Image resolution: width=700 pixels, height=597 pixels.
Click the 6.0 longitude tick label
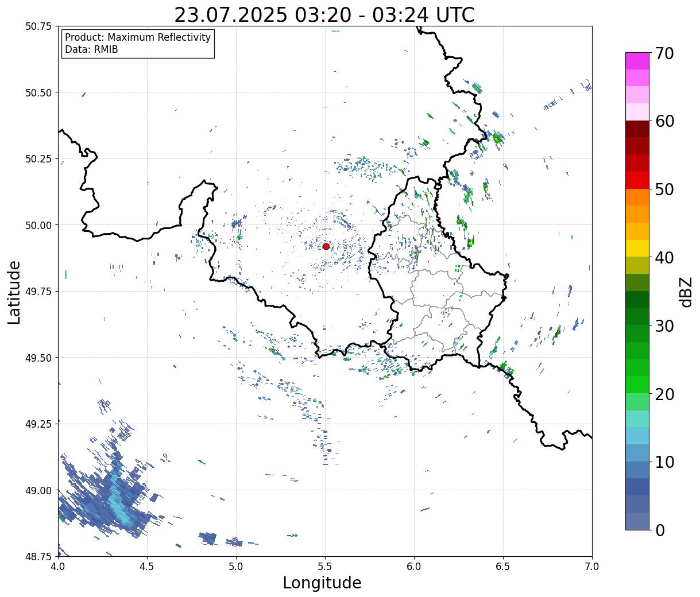pyautogui.click(x=414, y=567)
